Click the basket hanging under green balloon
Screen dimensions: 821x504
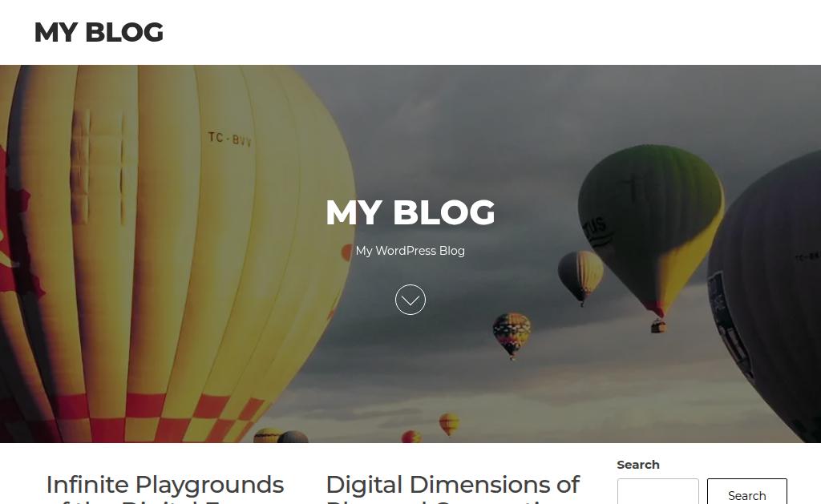pyautogui.click(x=658, y=327)
